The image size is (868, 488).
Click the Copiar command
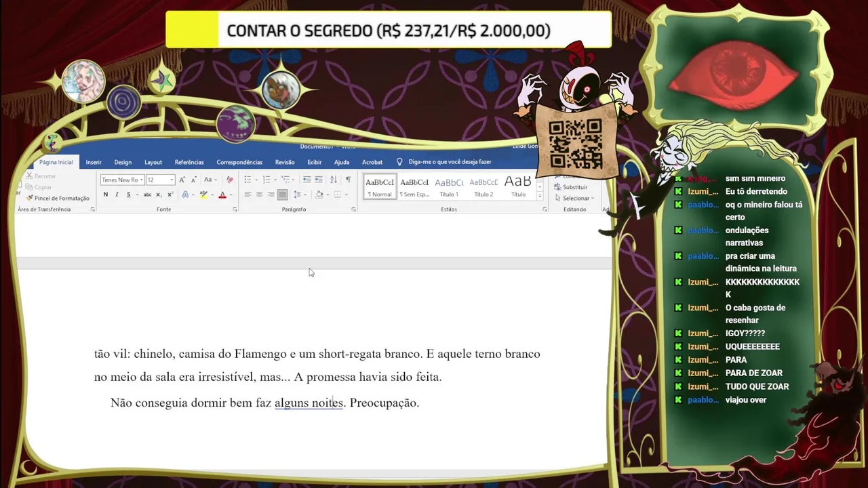click(39, 187)
